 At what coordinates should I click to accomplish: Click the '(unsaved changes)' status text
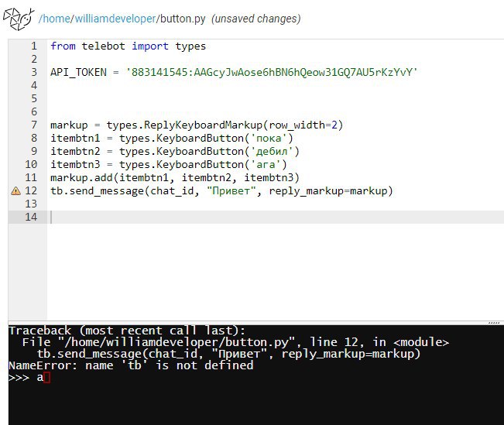click(x=255, y=19)
